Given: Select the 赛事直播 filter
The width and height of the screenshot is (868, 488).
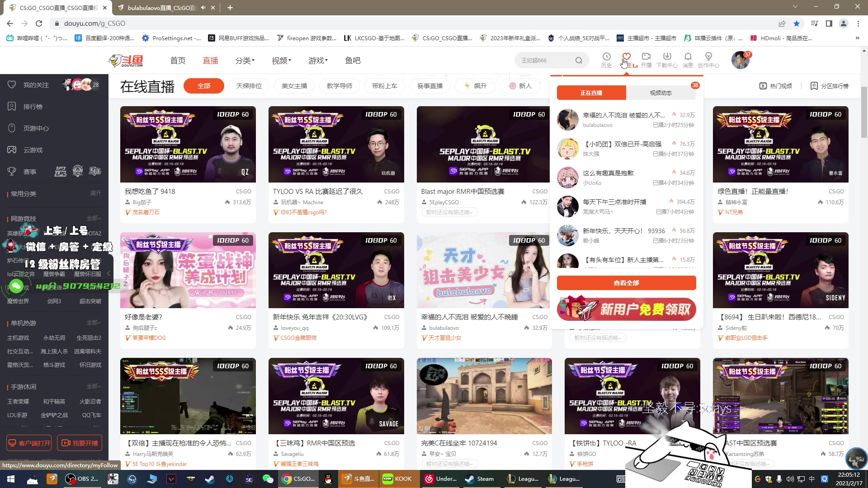Looking at the screenshot, I should point(430,86).
